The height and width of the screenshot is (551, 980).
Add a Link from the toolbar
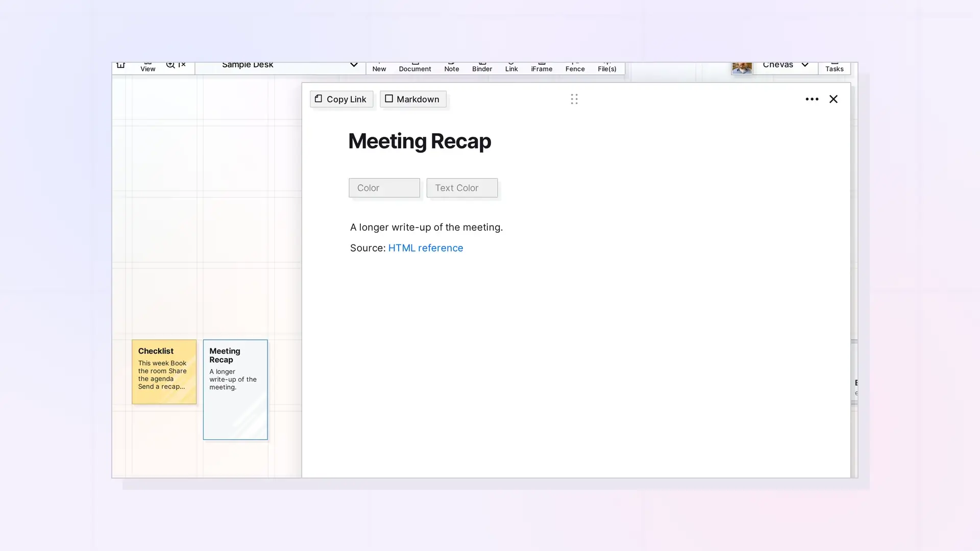coord(511,68)
